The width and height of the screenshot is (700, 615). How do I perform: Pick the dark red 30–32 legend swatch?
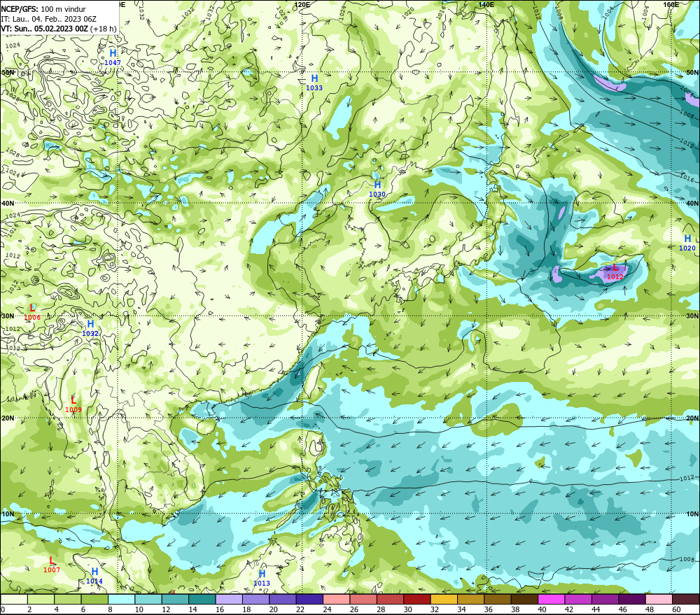(x=417, y=599)
